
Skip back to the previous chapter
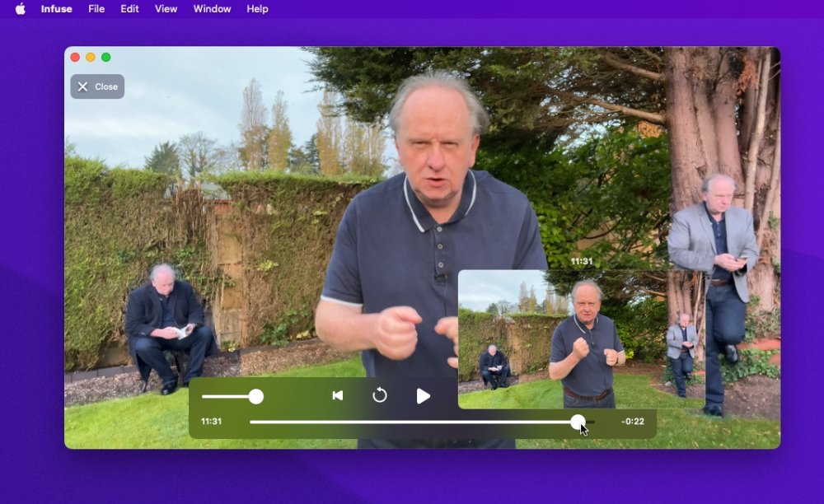point(338,395)
